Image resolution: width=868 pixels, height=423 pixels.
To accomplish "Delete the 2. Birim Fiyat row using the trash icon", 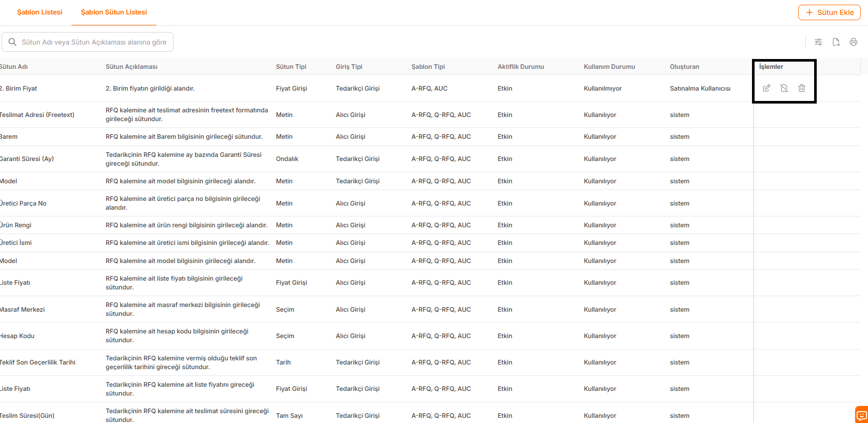I will 802,88.
